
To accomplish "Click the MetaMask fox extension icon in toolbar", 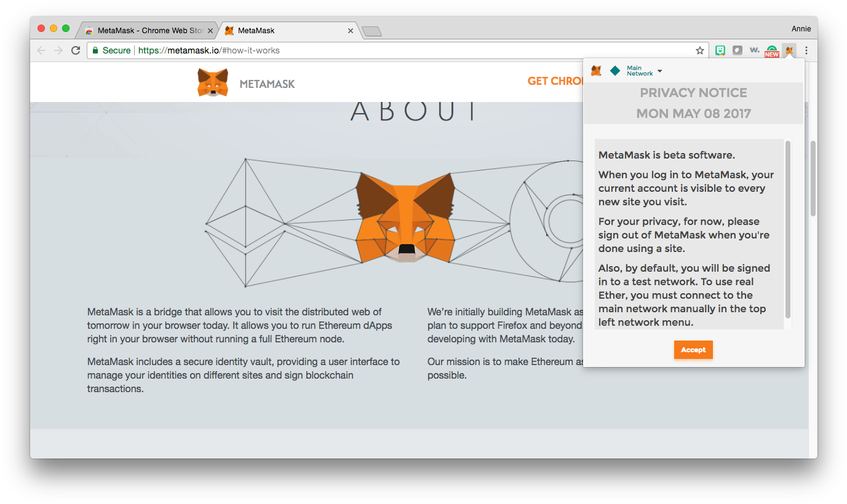I will point(789,50).
